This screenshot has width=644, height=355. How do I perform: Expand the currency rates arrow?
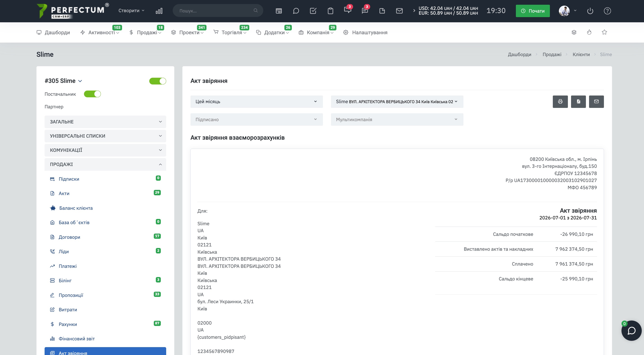click(x=414, y=11)
